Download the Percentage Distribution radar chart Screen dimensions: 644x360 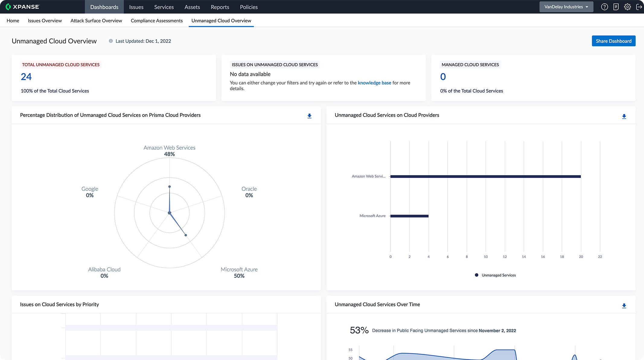tap(309, 116)
